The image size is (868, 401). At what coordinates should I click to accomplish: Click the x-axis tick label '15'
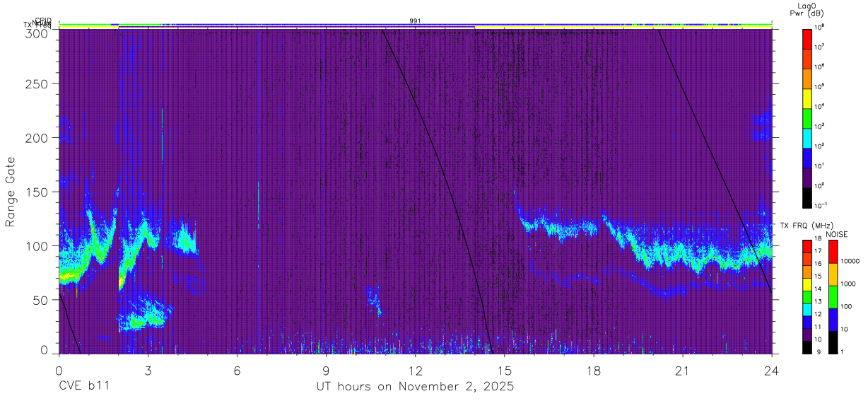pos(504,371)
